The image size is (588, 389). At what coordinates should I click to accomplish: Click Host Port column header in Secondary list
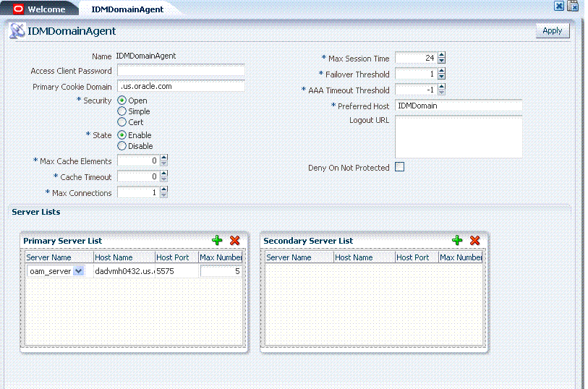pos(417,257)
